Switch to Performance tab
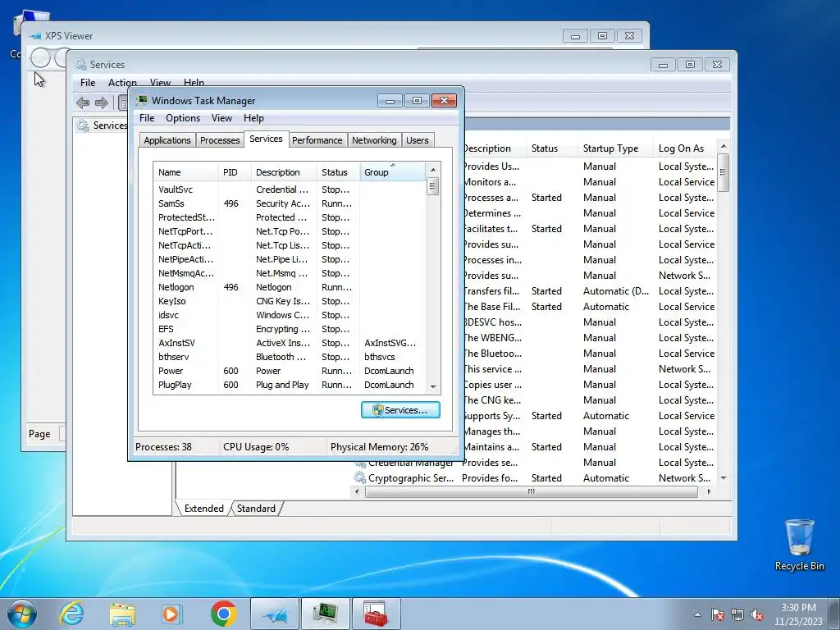 point(317,140)
